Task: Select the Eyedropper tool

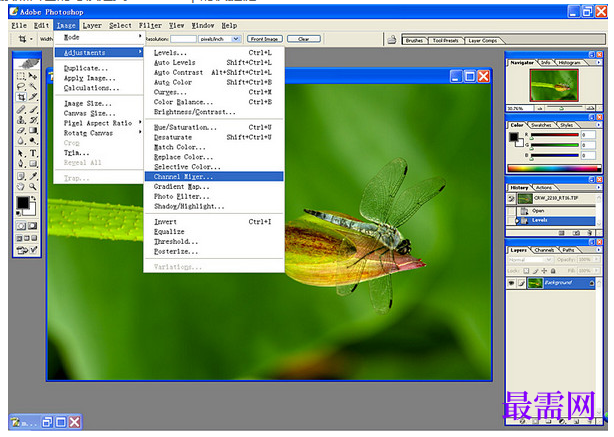Action: pyautogui.click(x=33, y=176)
